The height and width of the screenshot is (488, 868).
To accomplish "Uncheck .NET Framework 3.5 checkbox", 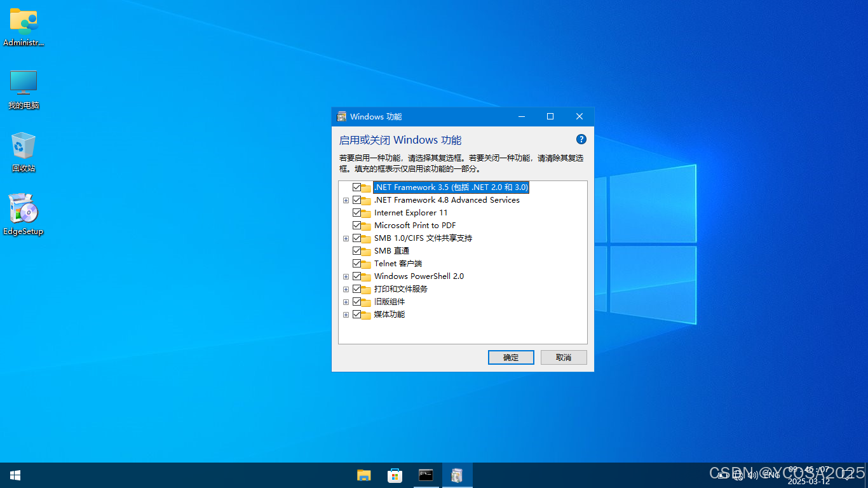I will click(356, 187).
